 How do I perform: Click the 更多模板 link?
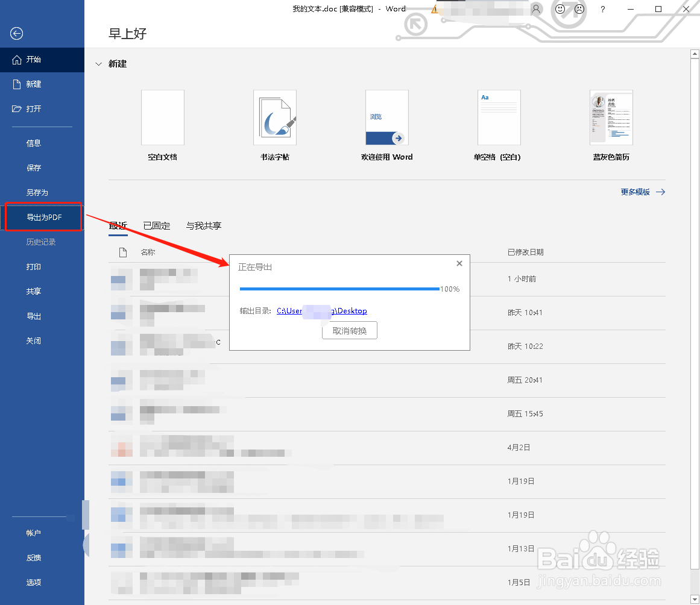tap(643, 192)
